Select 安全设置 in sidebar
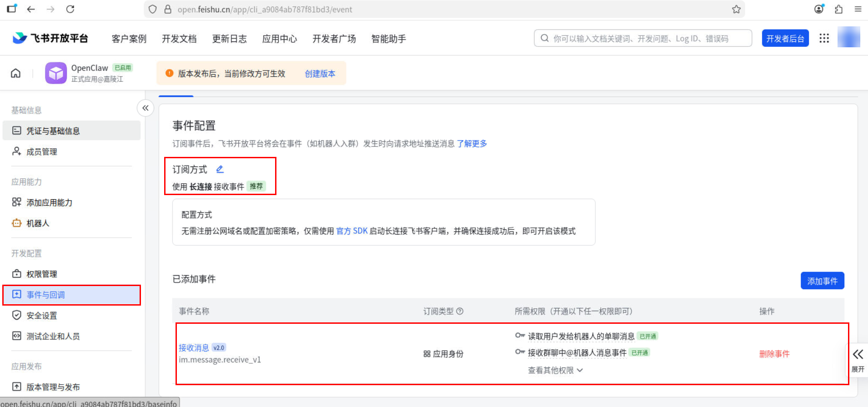Image resolution: width=868 pixels, height=407 pixels. coord(71,316)
